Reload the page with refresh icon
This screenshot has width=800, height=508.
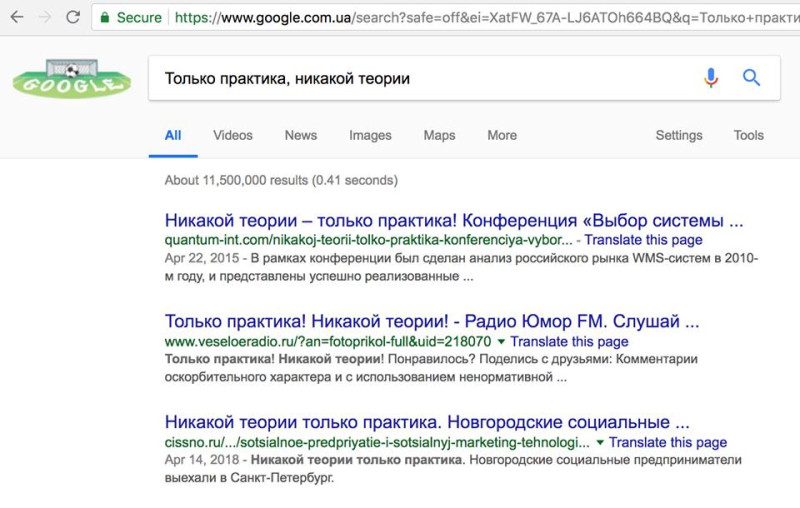tap(73, 17)
